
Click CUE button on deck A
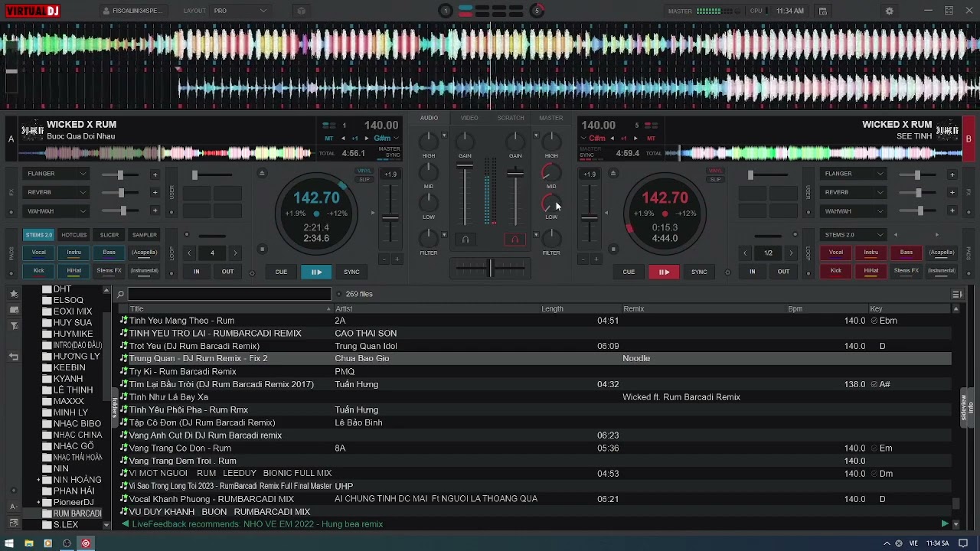click(x=281, y=272)
